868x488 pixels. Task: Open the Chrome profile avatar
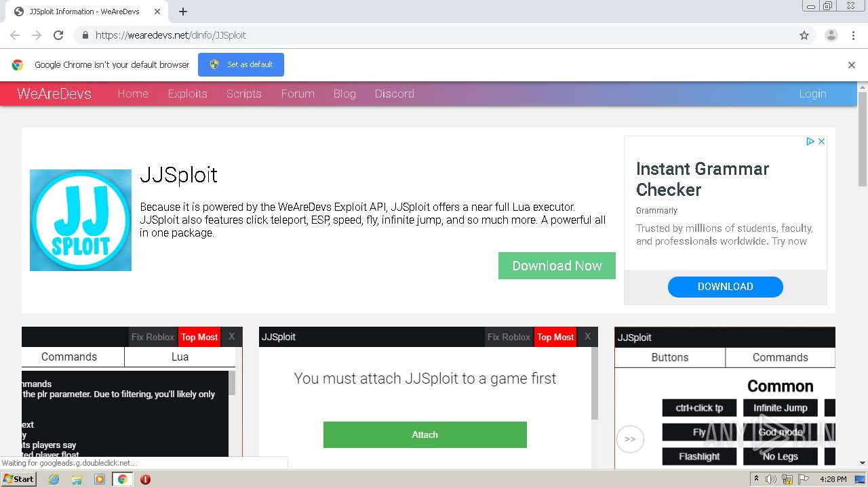831,35
